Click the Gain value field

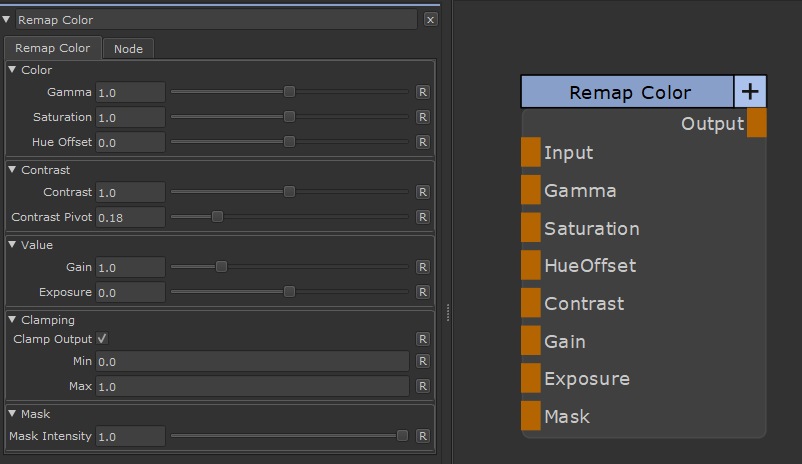tap(130, 267)
